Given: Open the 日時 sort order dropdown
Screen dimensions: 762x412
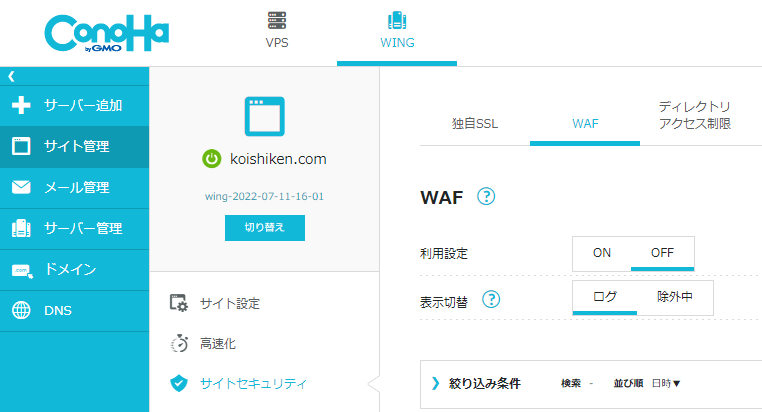Looking at the screenshot, I should point(666,383).
